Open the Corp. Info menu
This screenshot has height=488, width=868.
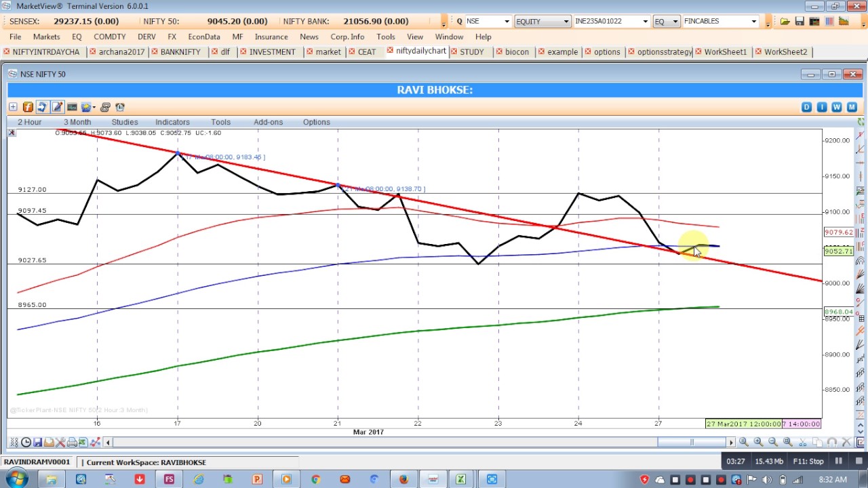pyautogui.click(x=347, y=37)
